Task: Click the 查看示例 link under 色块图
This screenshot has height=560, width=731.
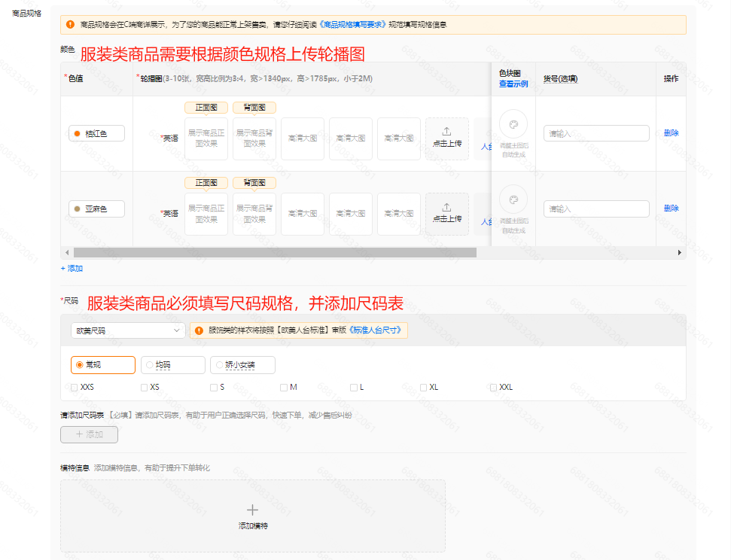Action: point(513,84)
